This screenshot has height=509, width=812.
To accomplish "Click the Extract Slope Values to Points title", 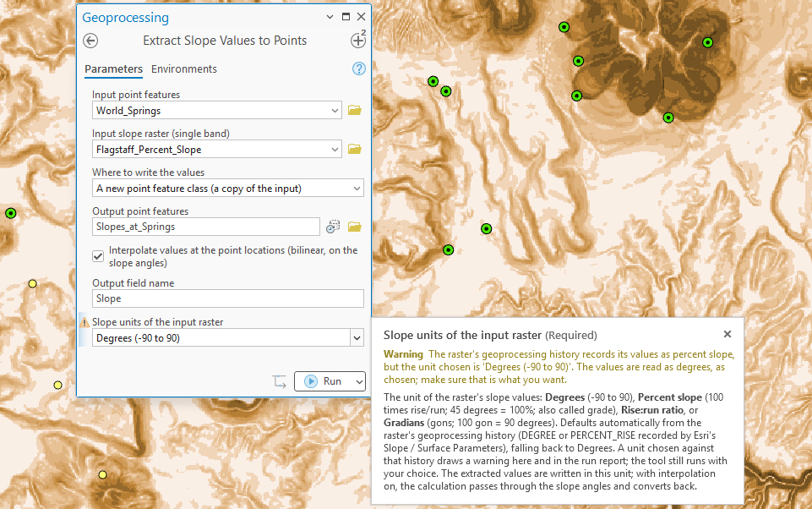I will pyautogui.click(x=225, y=41).
